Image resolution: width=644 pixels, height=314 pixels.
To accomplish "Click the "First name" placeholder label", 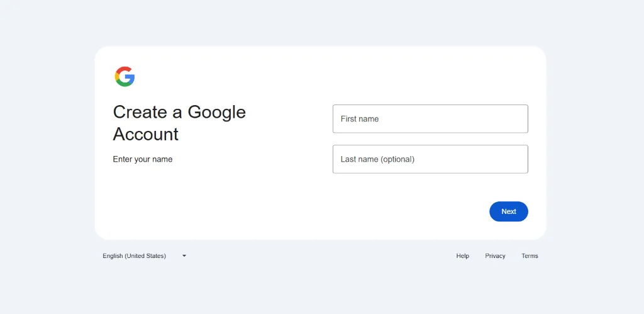I will [360, 119].
